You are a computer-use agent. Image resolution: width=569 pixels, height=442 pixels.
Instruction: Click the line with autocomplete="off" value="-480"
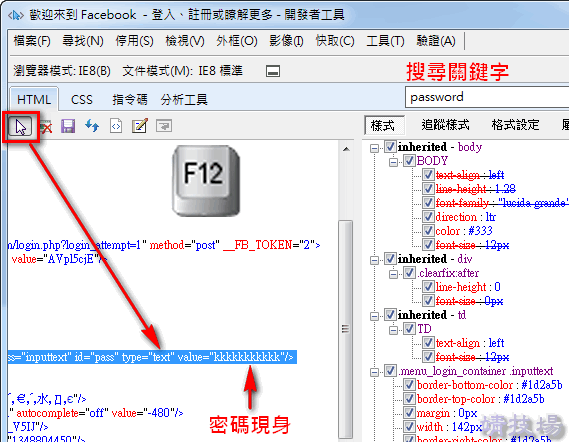[x=96, y=413]
